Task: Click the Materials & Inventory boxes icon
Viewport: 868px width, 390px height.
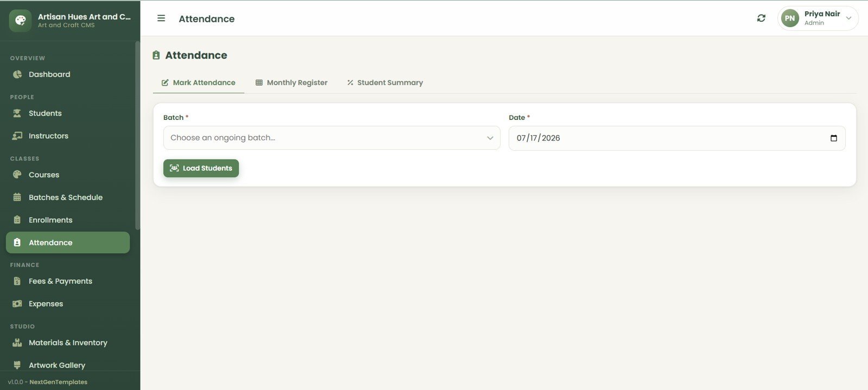Action: [17, 343]
